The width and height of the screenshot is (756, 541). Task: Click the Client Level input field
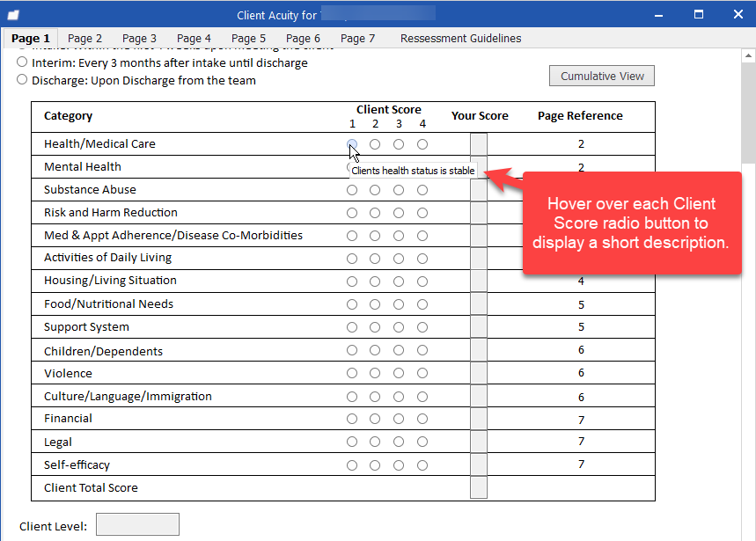(x=137, y=523)
